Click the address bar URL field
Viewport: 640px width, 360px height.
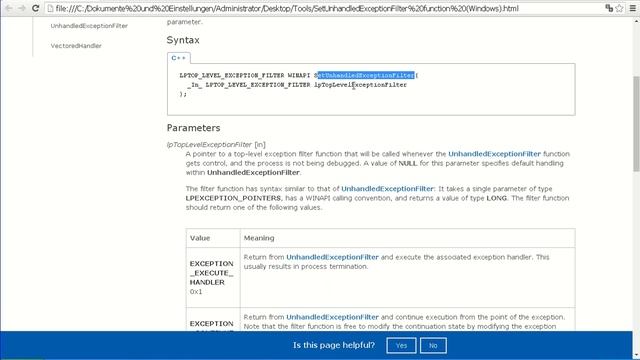[x=327, y=8]
